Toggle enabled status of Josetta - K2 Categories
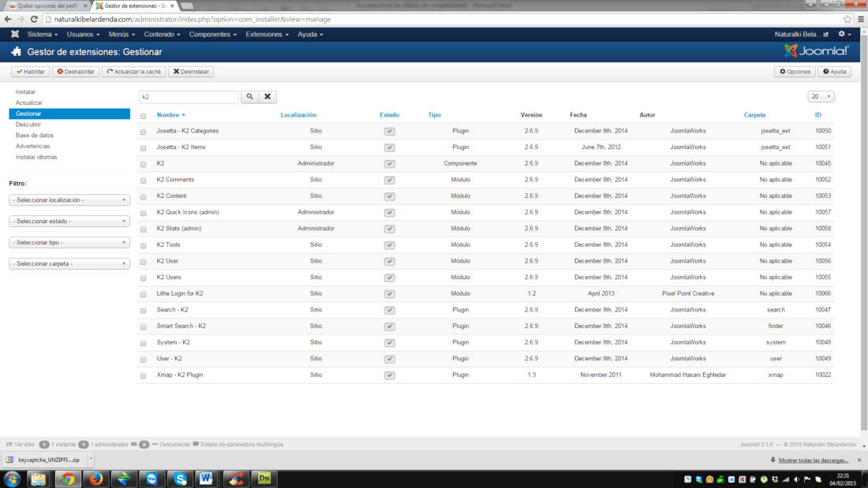 click(390, 131)
